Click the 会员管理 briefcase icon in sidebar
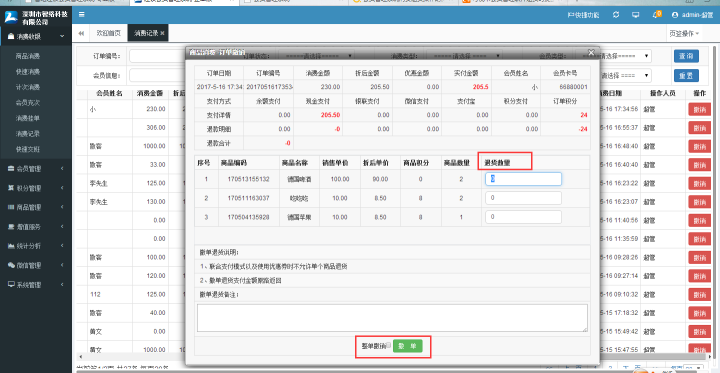 [x=11, y=169]
